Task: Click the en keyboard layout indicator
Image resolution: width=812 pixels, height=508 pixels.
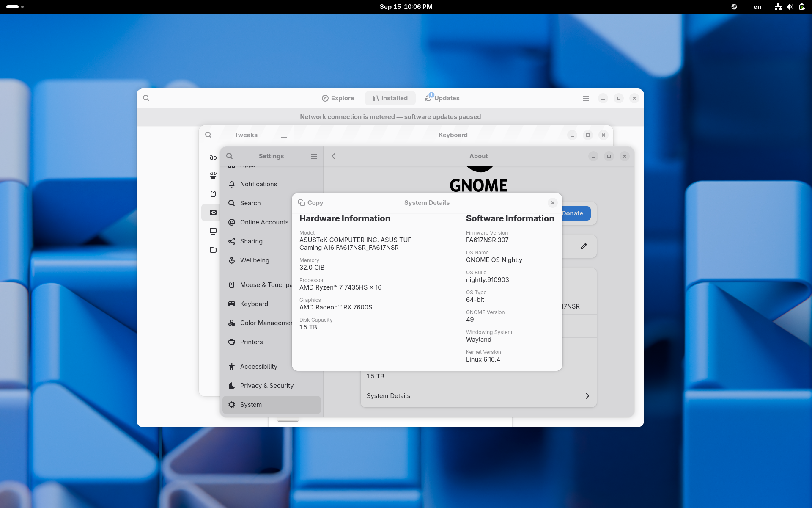Action: pos(757,7)
